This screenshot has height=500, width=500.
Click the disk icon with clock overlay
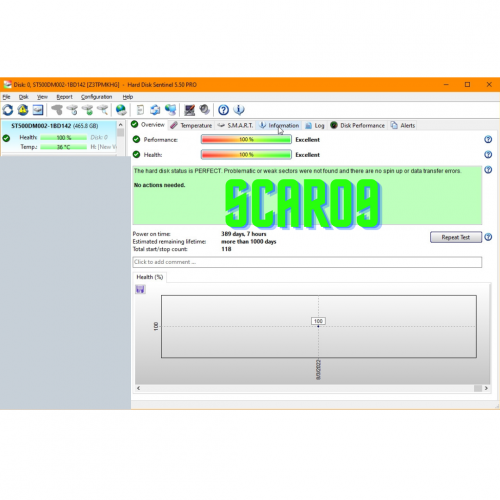(x=72, y=110)
